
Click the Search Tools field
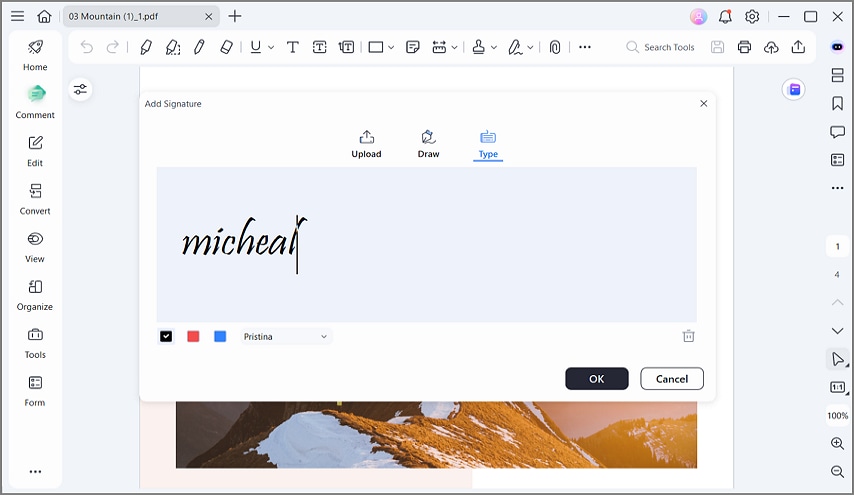tap(661, 47)
